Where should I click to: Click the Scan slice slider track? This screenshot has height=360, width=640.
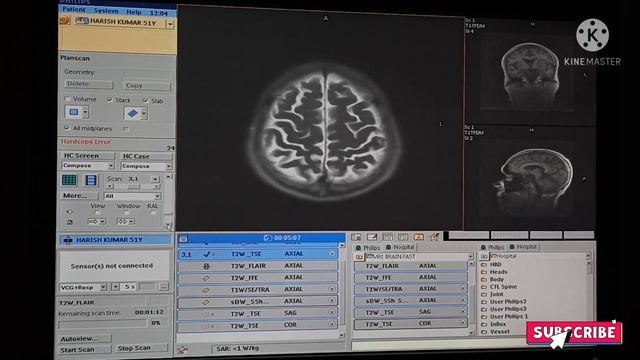[133, 187]
